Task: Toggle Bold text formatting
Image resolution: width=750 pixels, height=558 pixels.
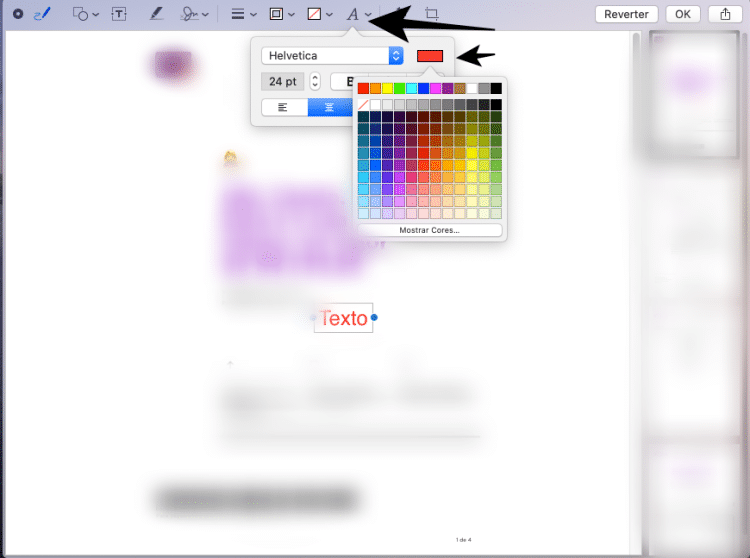Action: [x=344, y=82]
